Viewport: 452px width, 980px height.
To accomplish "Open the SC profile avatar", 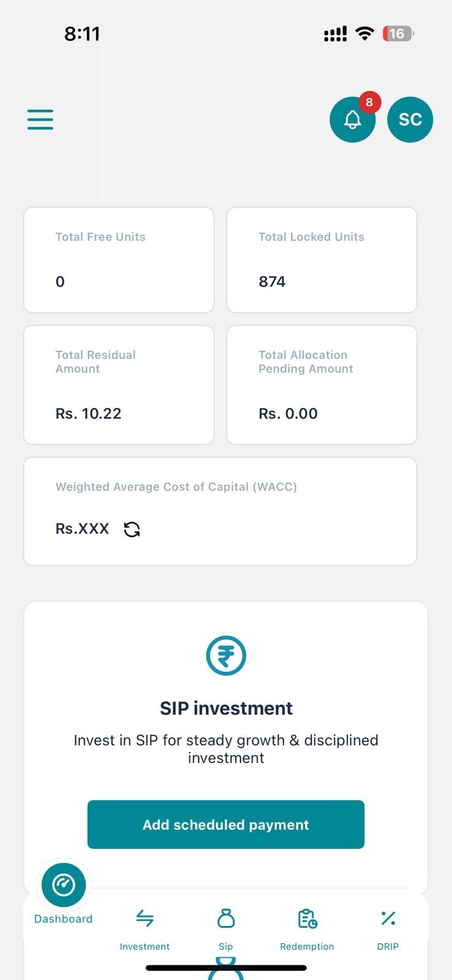I will pos(410,119).
